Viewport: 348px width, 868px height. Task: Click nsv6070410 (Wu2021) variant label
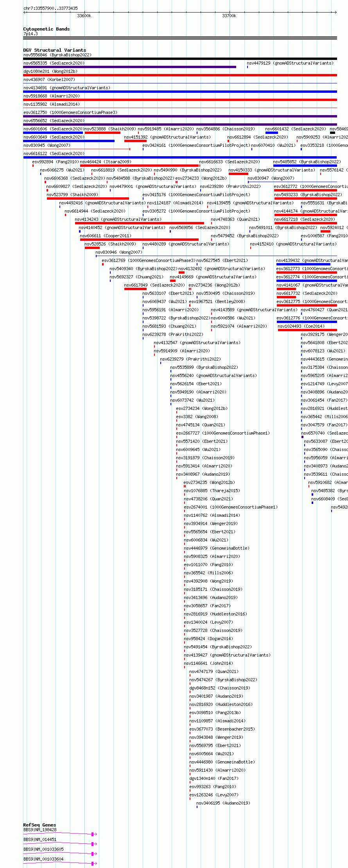273,146
